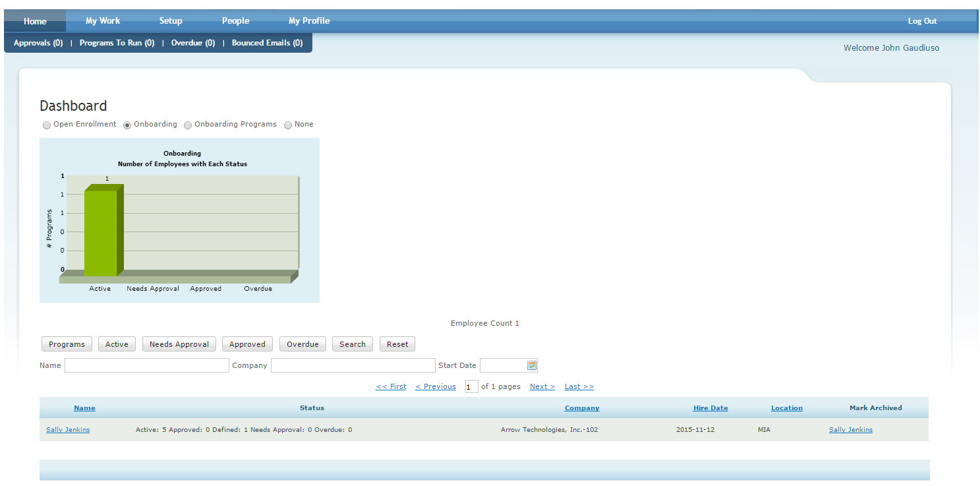Switch to the My Work tab
This screenshot has height=486, width=980.
(103, 20)
